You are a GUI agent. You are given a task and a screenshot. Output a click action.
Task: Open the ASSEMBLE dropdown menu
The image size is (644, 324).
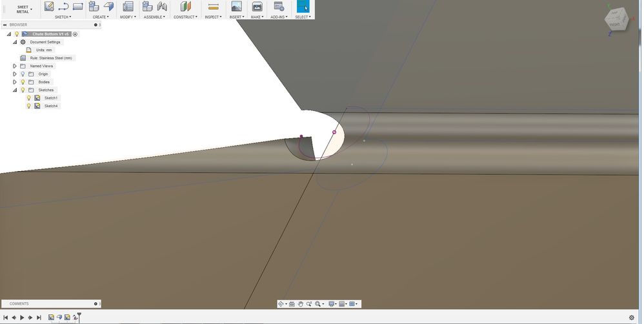pyautogui.click(x=154, y=17)
